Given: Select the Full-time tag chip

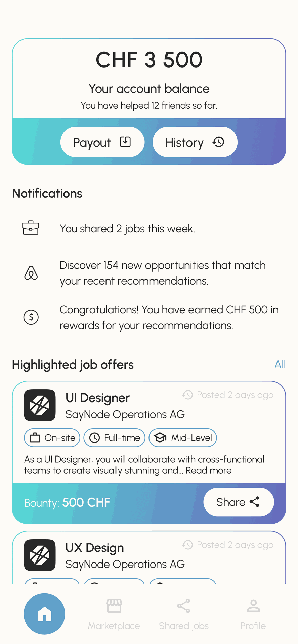Looking at the screenshot, I should (114, 438).
